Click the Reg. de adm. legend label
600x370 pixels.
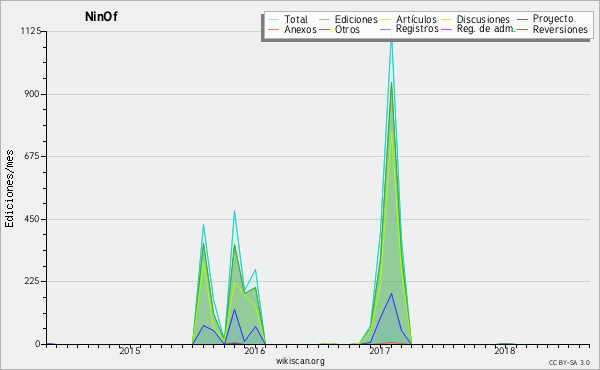click(x=486, y=29)
